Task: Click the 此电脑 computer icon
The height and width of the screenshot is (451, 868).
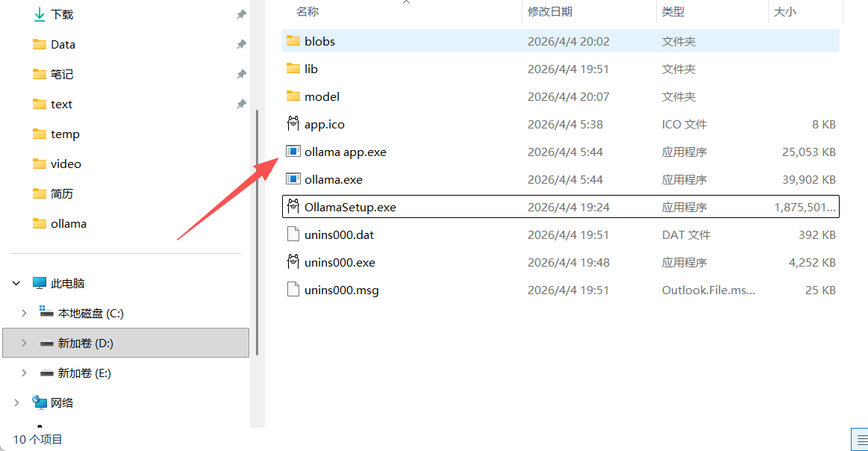Action: (x=40, y=283)
